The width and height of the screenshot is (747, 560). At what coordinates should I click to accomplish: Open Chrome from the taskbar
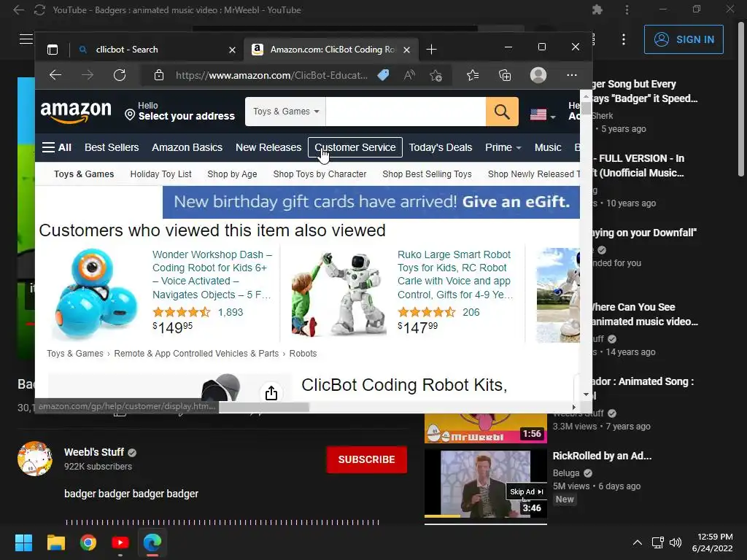[88, 542]
